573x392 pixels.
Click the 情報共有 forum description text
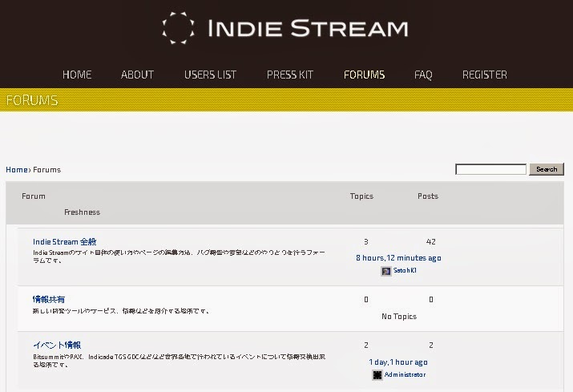point(121,311)
